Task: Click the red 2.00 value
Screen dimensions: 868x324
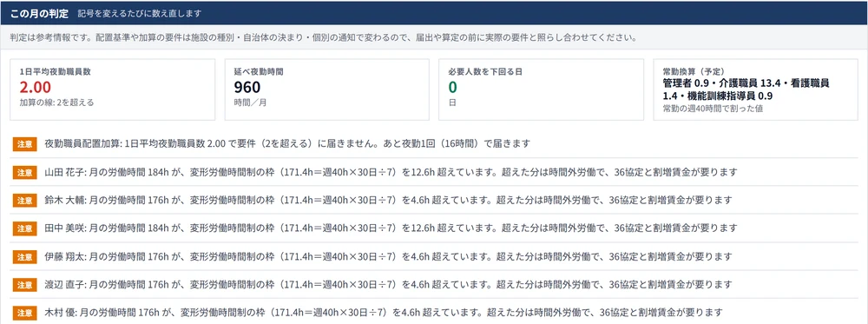Action: (x=35, y=87)
